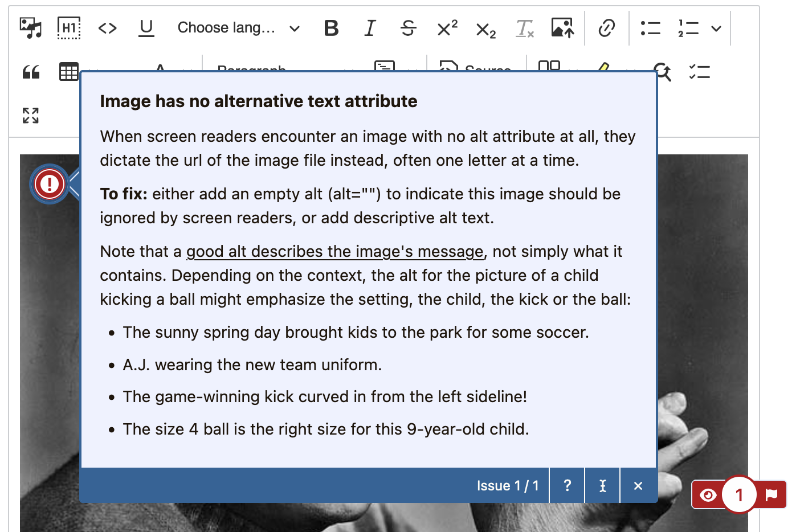Select the A.J. wearing new team uniform bullet

[252, 365]
